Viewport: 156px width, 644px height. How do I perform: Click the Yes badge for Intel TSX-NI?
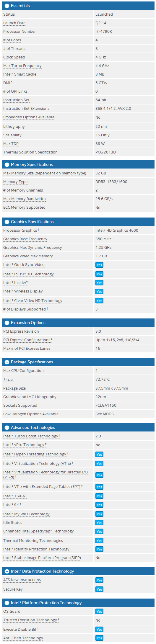99,496
